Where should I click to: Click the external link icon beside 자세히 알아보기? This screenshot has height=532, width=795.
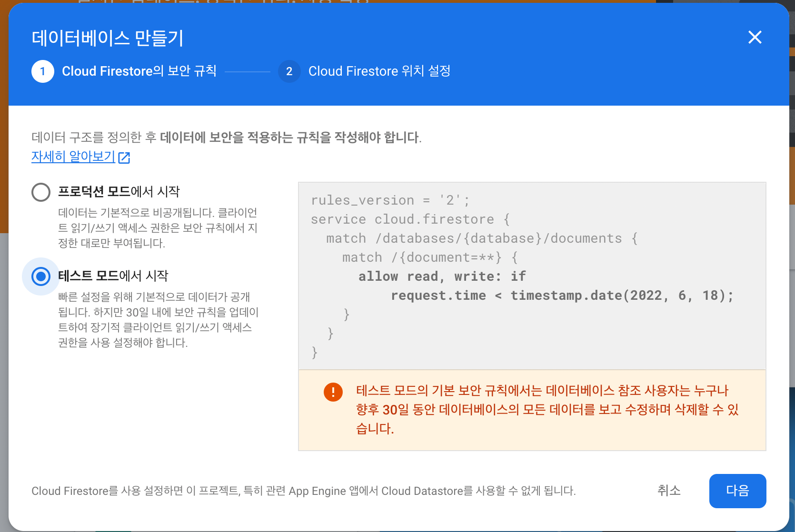[124, 158]
